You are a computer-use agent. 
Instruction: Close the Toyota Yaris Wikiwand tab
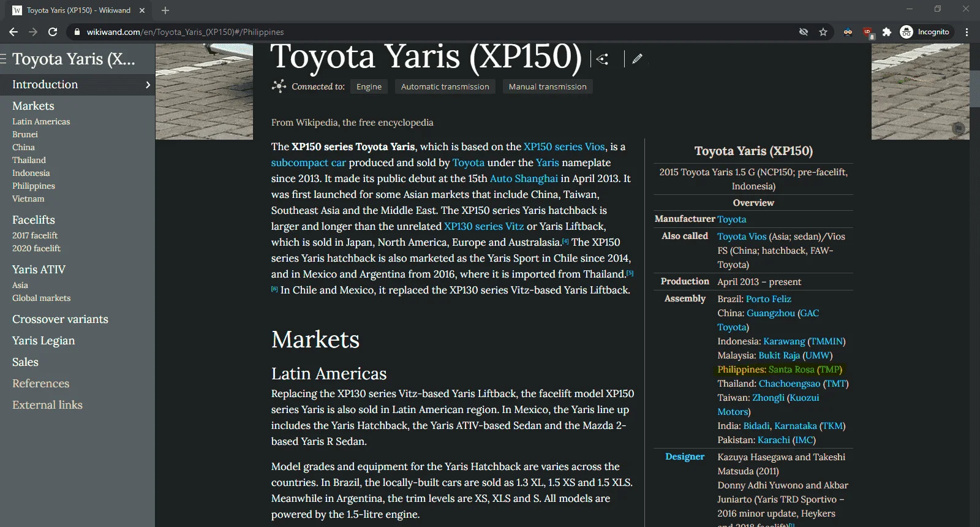(x=142, y=10)
